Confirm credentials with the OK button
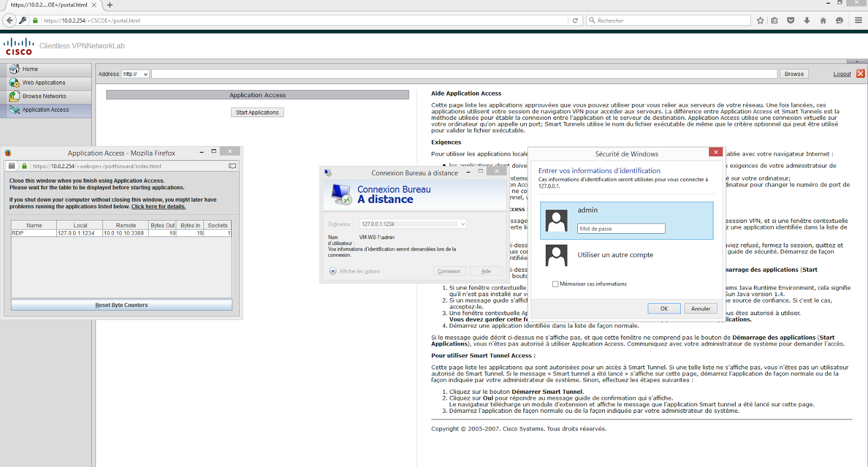The height and width of the screenshot is (467, 868). point(664,309)
